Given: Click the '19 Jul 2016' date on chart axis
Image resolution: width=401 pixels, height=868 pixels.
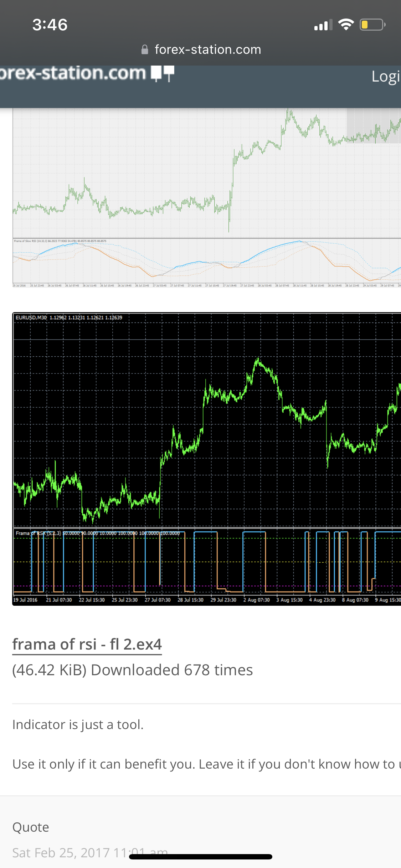Looking at the screenshot, I should click(25, 600).
